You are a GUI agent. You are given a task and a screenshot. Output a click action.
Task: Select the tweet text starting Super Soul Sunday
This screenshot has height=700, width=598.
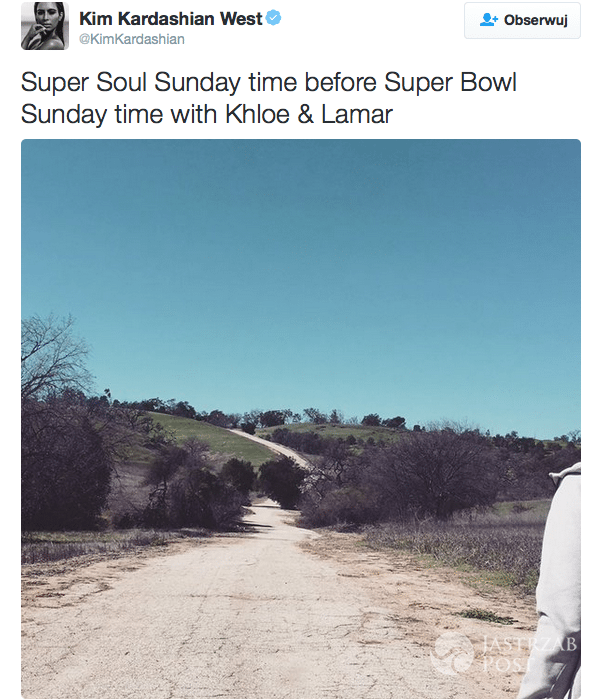[x=269, y=98]
